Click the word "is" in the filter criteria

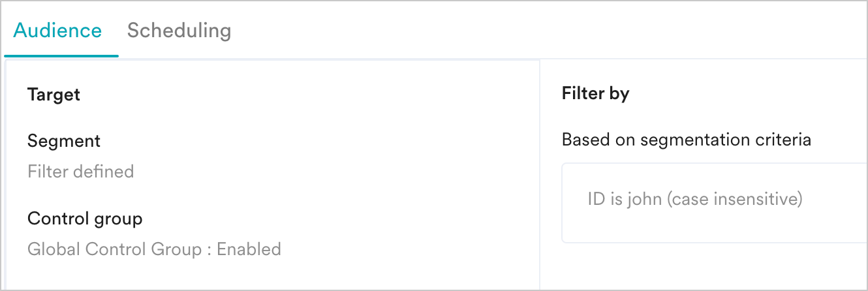point(616,199)
